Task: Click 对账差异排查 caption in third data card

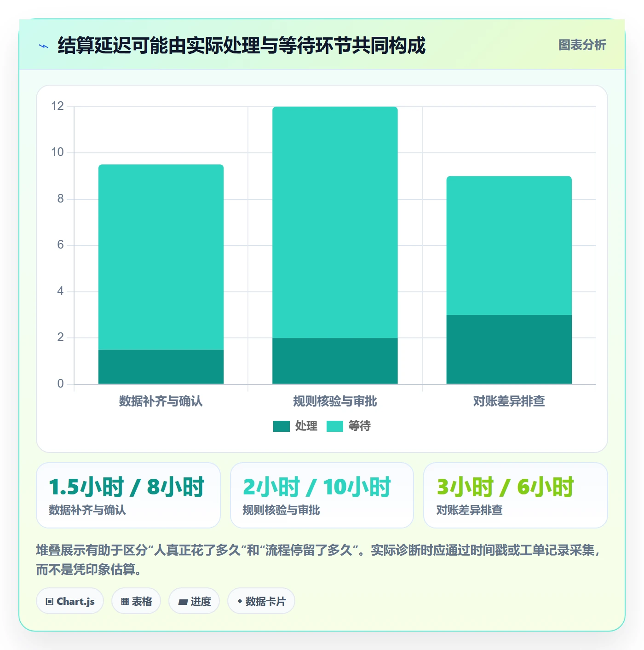Action: [470, 510]
